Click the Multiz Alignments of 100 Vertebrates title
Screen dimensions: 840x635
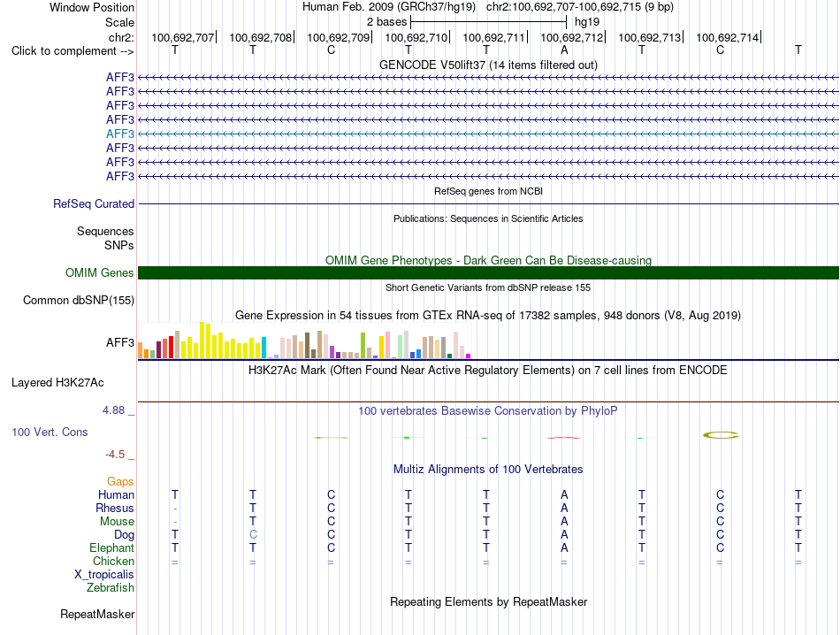488,470
